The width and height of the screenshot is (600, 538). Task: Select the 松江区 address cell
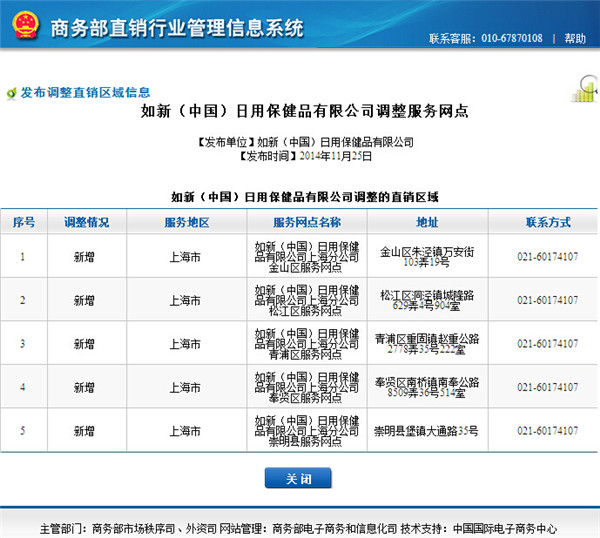[427, 300]
